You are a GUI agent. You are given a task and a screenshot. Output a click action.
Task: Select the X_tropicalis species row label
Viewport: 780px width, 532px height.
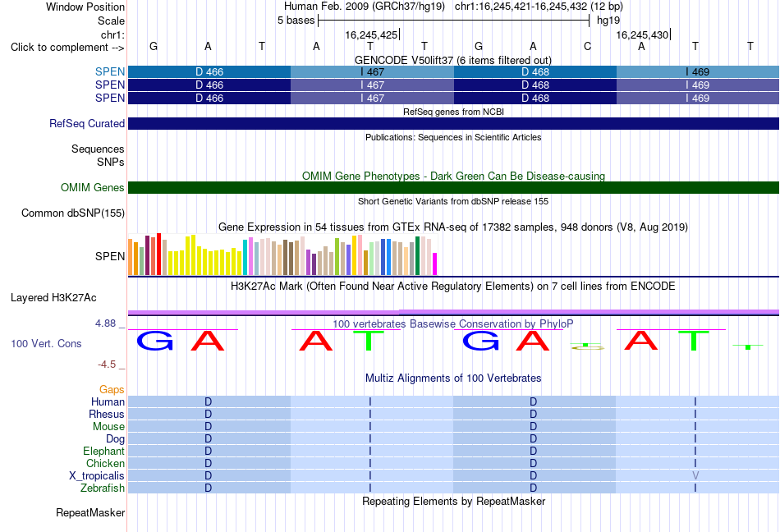coord(97,476)
